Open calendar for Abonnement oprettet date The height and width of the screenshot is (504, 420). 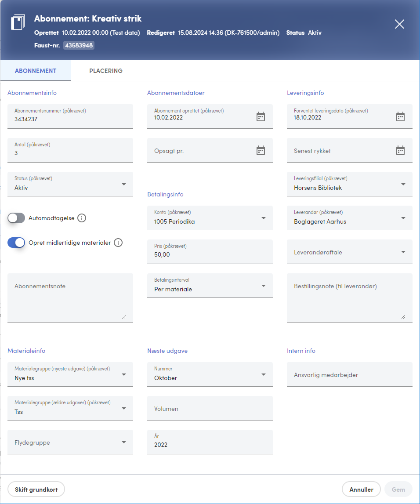261,117
